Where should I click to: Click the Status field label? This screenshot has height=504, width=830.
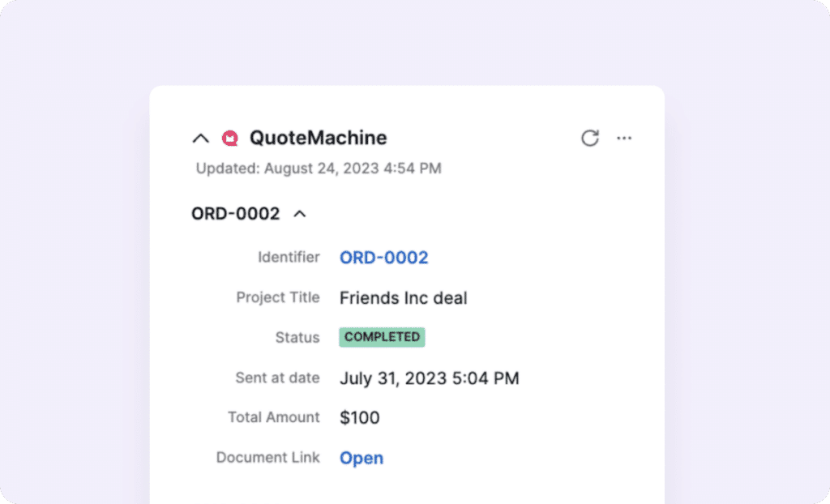point(297,337)
